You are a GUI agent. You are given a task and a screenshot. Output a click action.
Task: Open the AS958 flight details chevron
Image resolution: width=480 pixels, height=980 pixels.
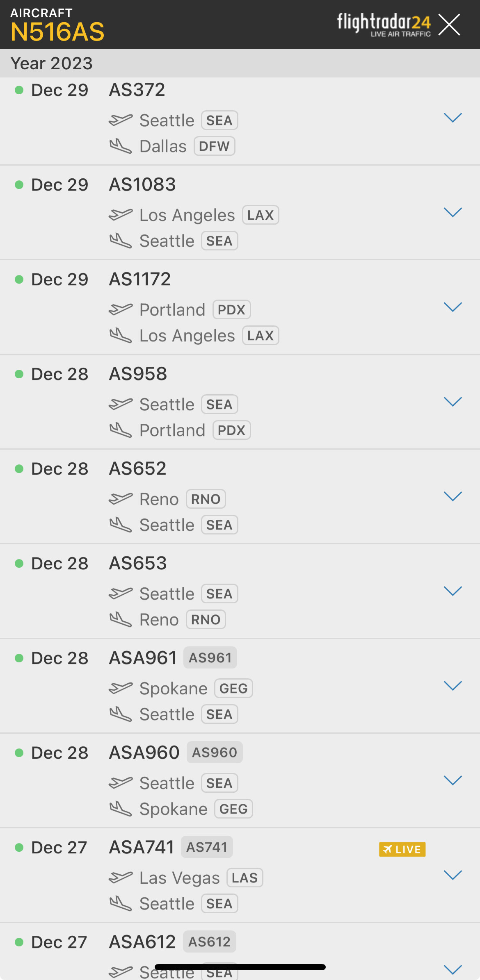(453, 402)
